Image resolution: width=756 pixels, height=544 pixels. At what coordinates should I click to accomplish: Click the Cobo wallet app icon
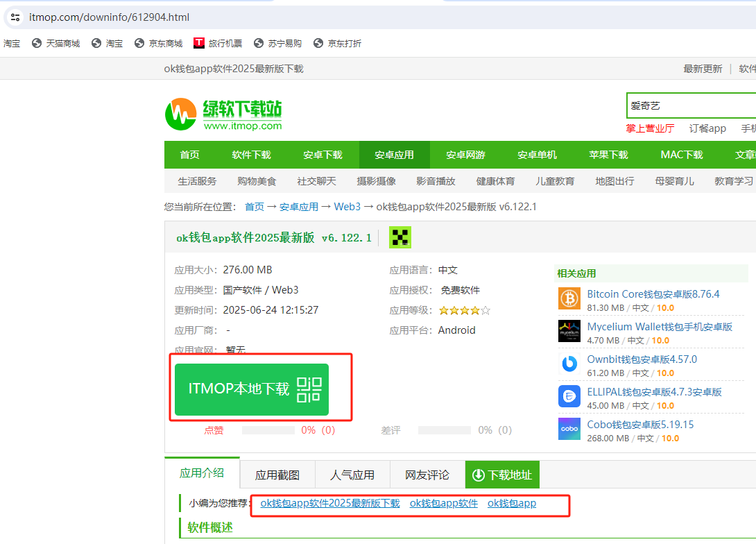(x=569, y=429)
